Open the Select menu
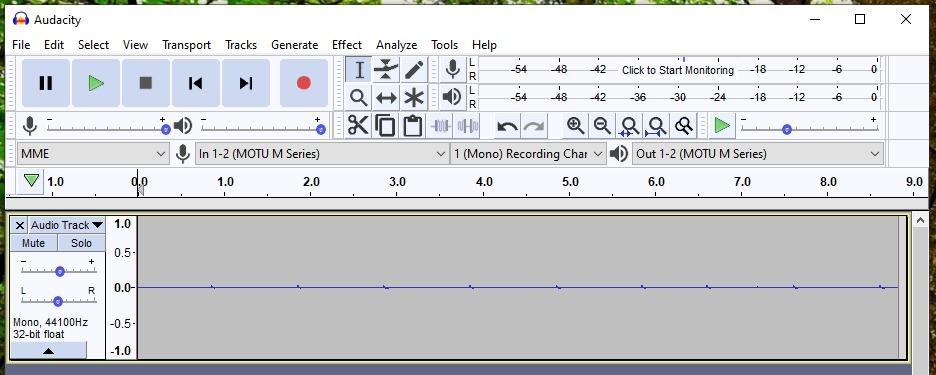The image size is (936, 375). pos(93,45)
